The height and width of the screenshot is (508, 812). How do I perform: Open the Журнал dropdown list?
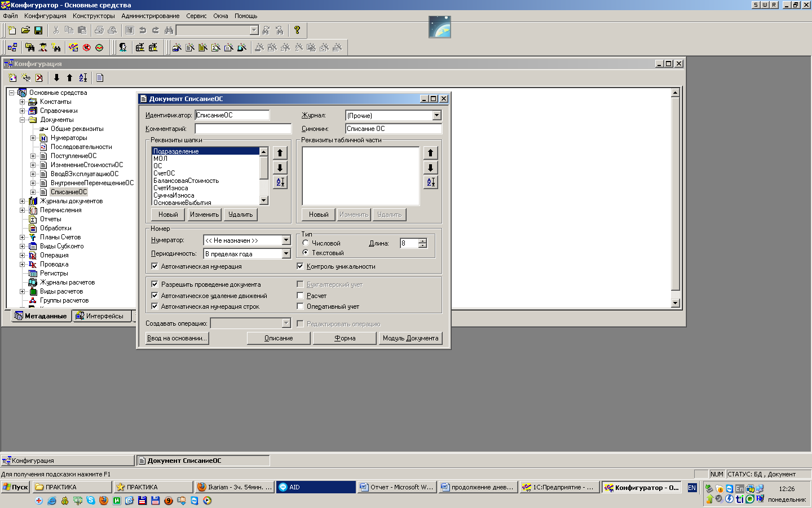tap(436, 115)
